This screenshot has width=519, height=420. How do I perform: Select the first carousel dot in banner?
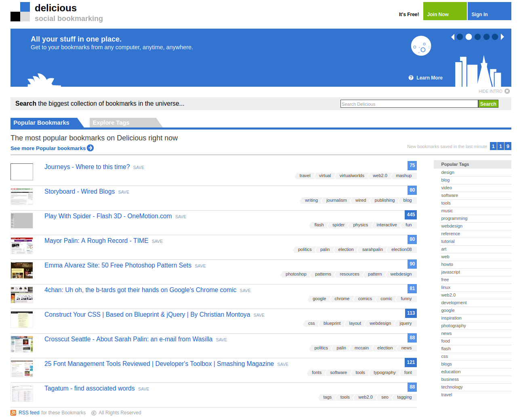click(x=460, y=37)
